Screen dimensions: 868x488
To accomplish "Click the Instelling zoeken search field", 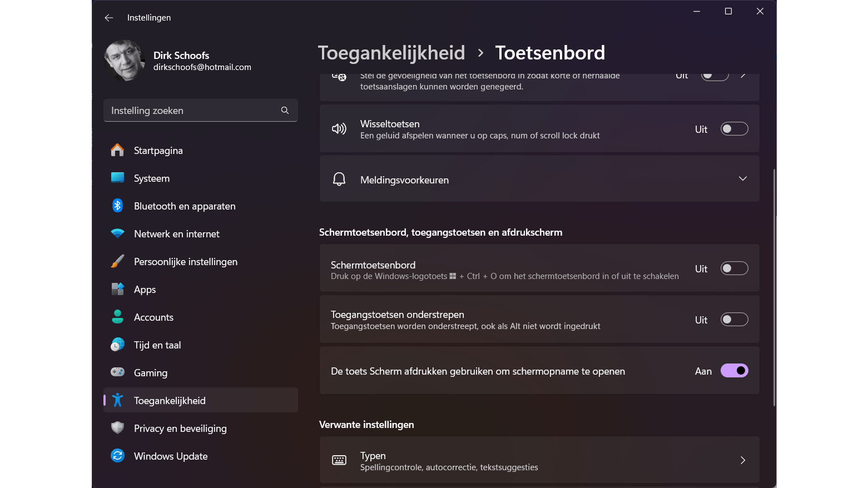I will point(192,111).
